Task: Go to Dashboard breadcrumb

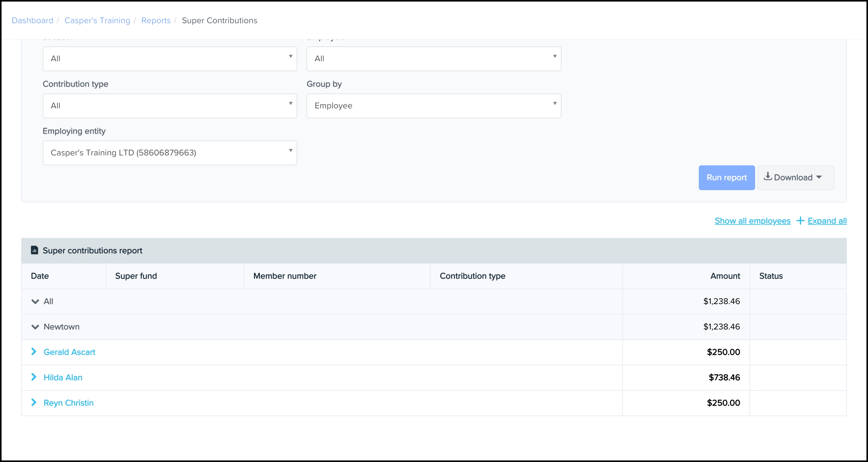Action: tap(33, 20)
